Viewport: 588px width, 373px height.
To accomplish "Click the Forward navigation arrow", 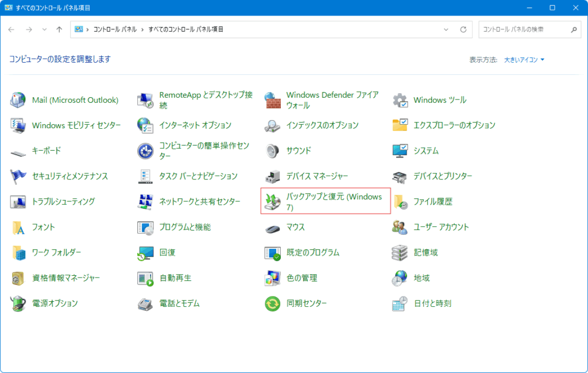I will tap(29, 29).
